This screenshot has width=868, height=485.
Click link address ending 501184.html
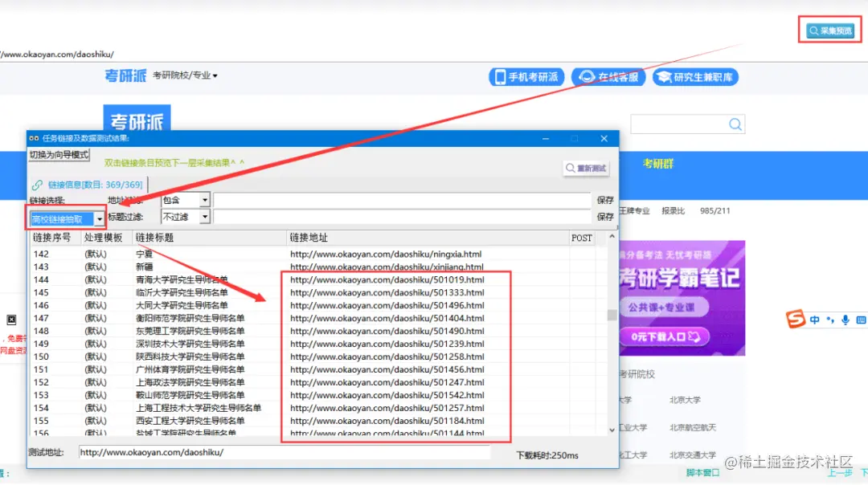click(387, 421)
